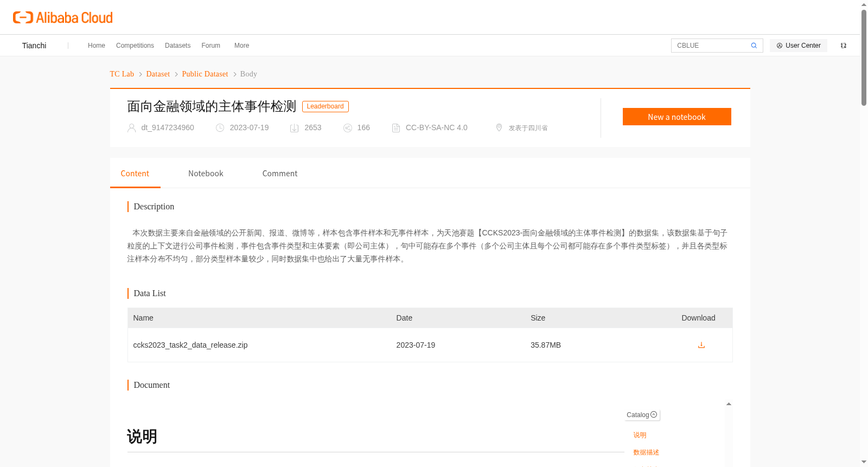Open the Home menu item
The image size is (868, 467).
[97, 46]
